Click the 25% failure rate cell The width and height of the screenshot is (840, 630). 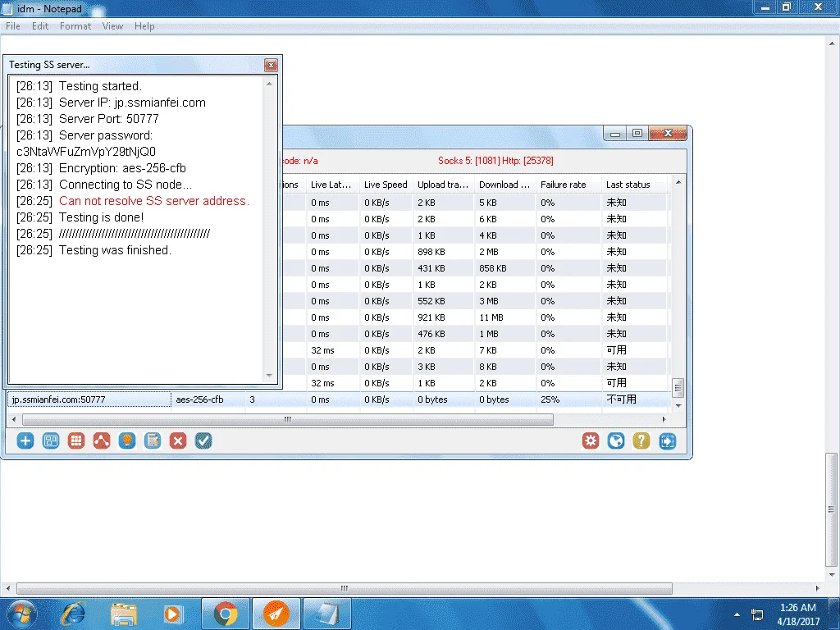550,399
